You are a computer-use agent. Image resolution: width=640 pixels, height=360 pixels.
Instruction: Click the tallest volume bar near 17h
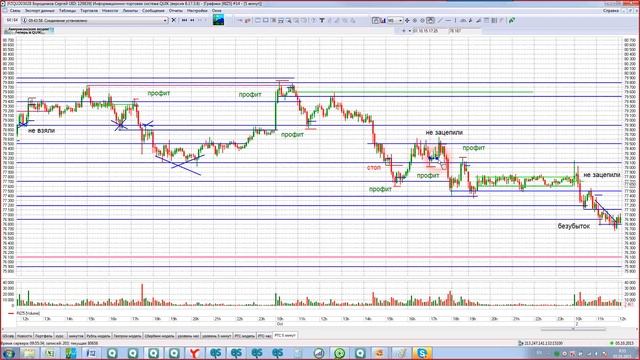(x=142, y=295)
